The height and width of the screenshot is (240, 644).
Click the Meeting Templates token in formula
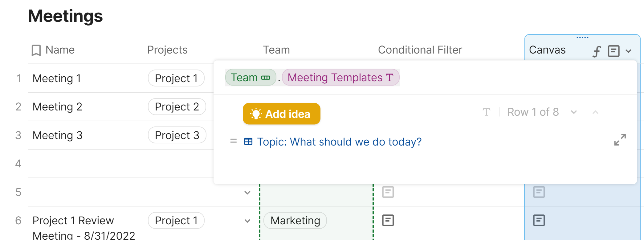[340, 78]
